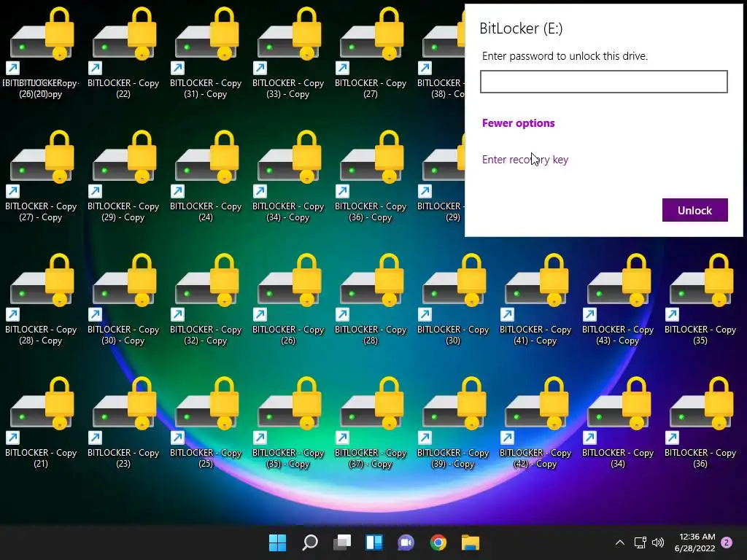The height and width of the screenshot is (560, 747).
Task: Click the BITLOCKER - Copy (27) - Copy icon
Action: (x=41, y=176)
